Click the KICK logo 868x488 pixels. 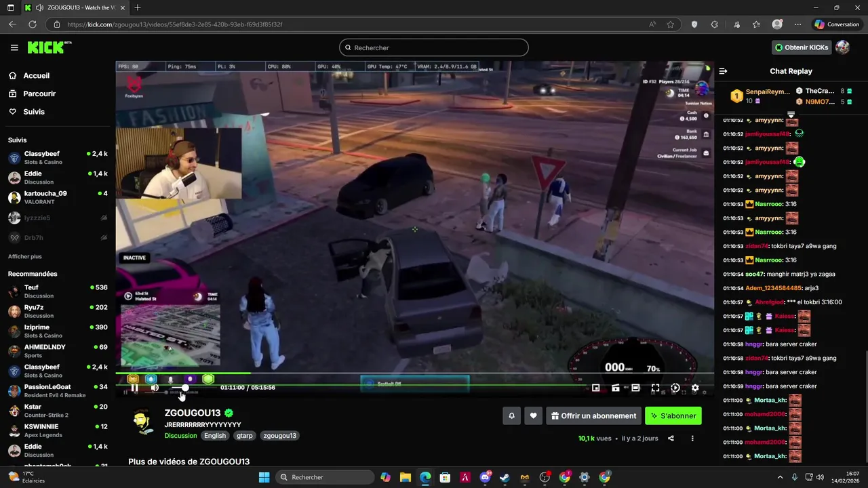click(50, 47)
